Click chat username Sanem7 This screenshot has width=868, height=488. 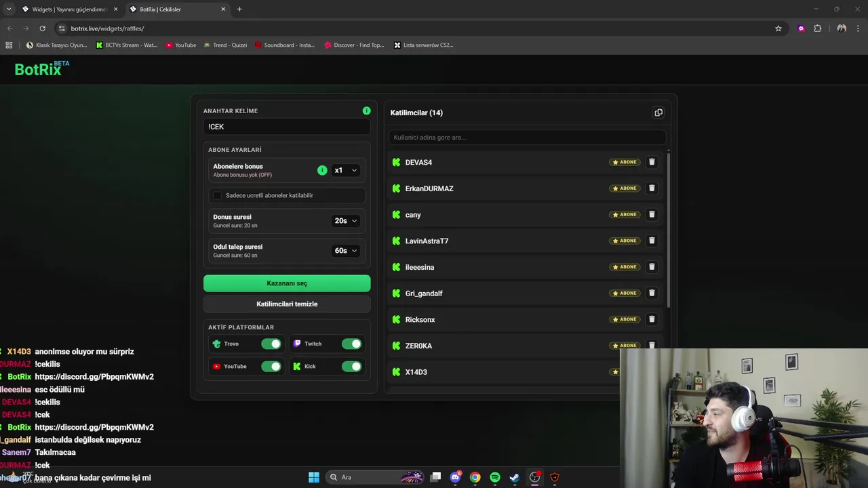pyautogui.click(x=16, y=452)
